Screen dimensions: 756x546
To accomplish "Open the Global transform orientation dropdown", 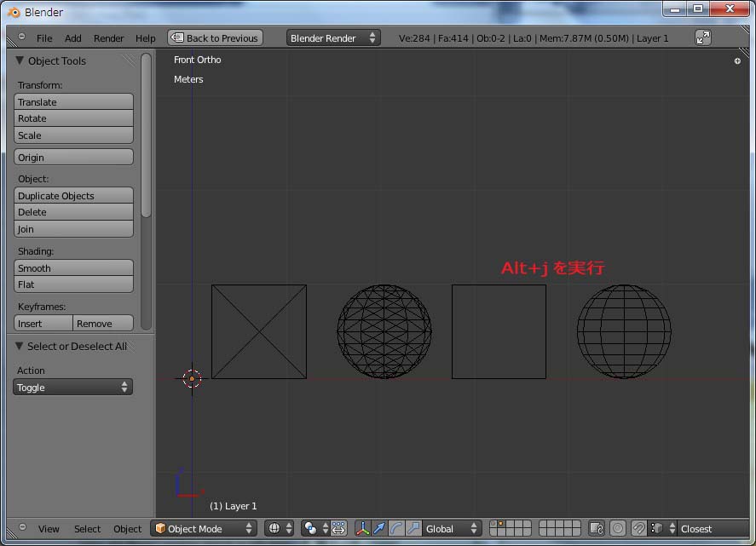I will pos(452,529).
